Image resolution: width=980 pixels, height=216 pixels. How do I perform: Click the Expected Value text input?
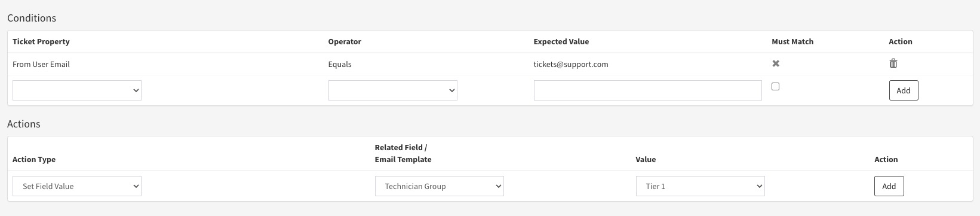pos(647,90)
